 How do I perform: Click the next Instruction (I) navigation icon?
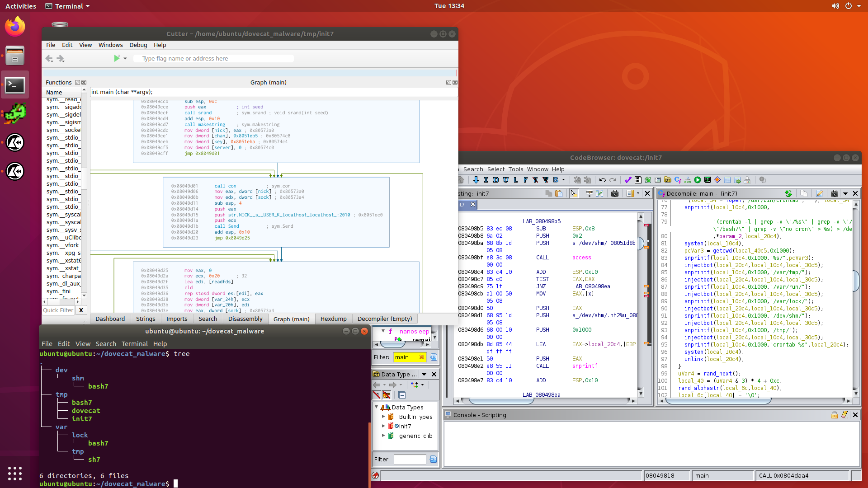coord(486,180)
